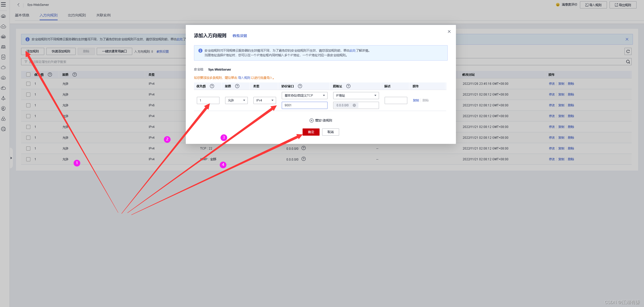Screen dimensions: 644x307
Task: Click the 教我设置 link in the dialog title
Action: tap(240, 36)
